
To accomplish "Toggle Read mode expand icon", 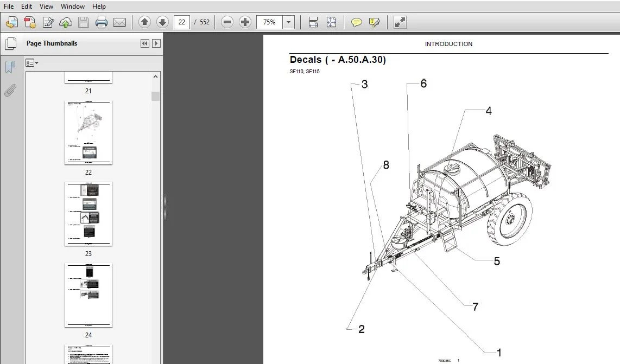I will [x=400, y=23].
